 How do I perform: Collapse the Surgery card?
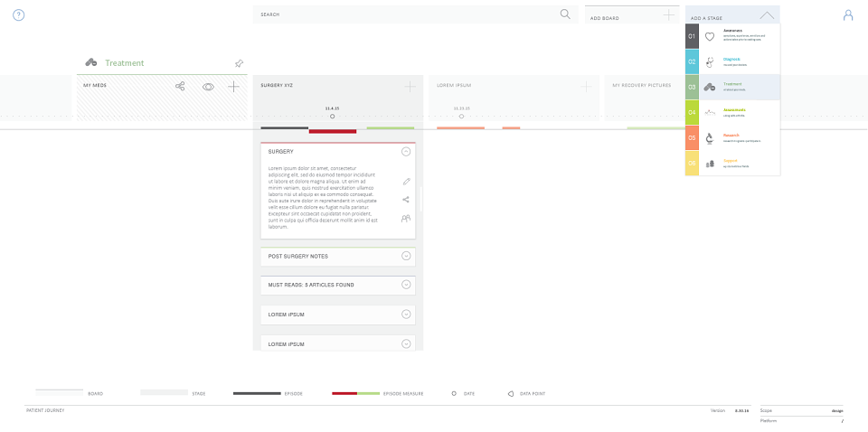pos(406,151)
